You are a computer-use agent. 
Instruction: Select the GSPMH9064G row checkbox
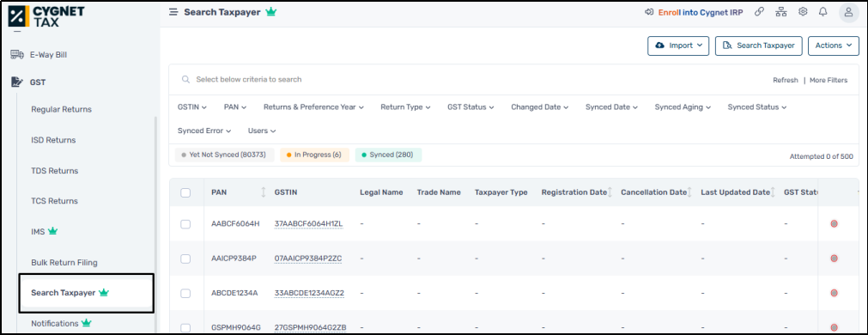pos(186,327)
